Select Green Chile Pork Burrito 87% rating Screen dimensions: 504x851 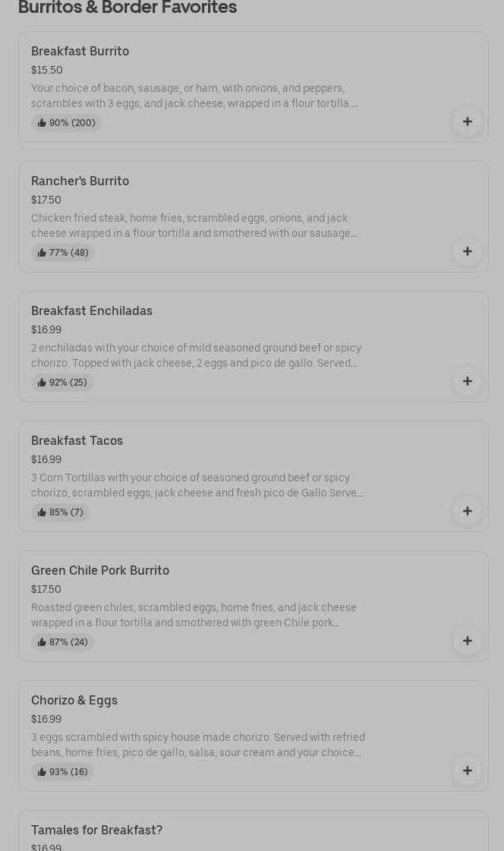click(63, 642)
